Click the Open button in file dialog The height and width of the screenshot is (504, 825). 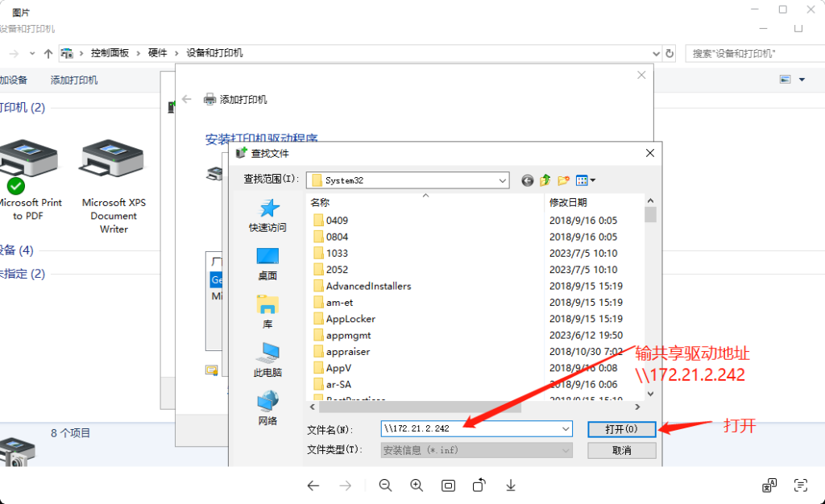[621, 429]
